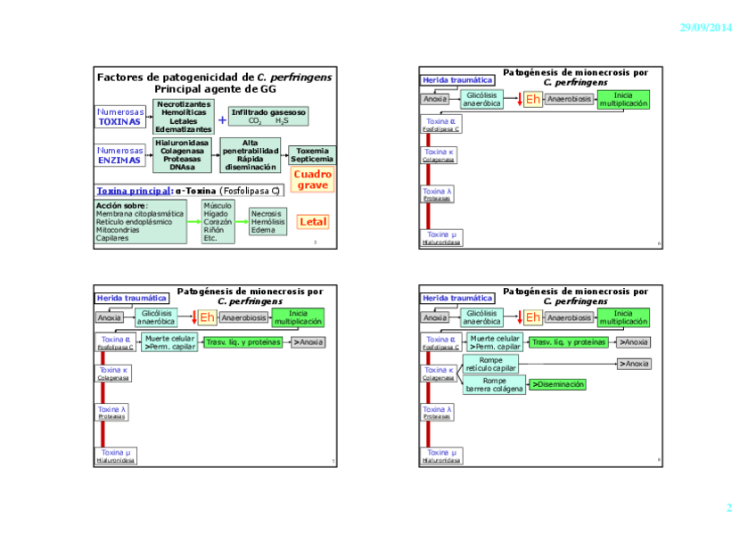This screenshot has width=756, height=534.
Task: Click the red down arrow in top-right slide
Action: 519,100
